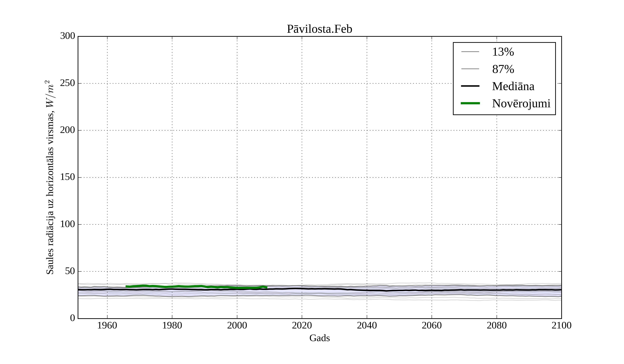This screenshot has width=624, height=364.
Task: Click the 2040 x-axis tick label
Action: coord(367,326)
